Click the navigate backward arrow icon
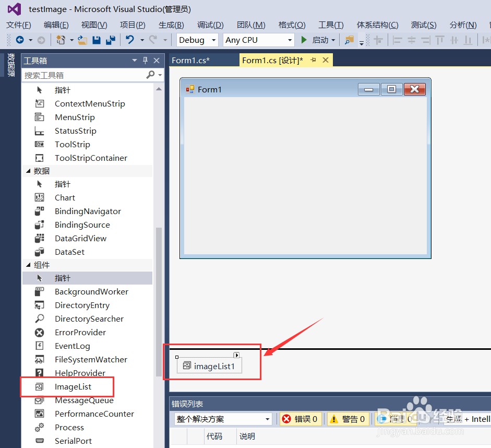This screenshot has width=491, height=448. pos(20,40)
